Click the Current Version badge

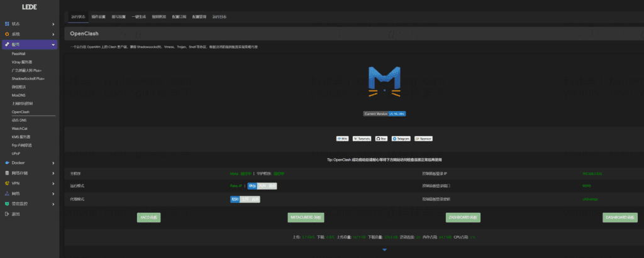coord(384,114)
